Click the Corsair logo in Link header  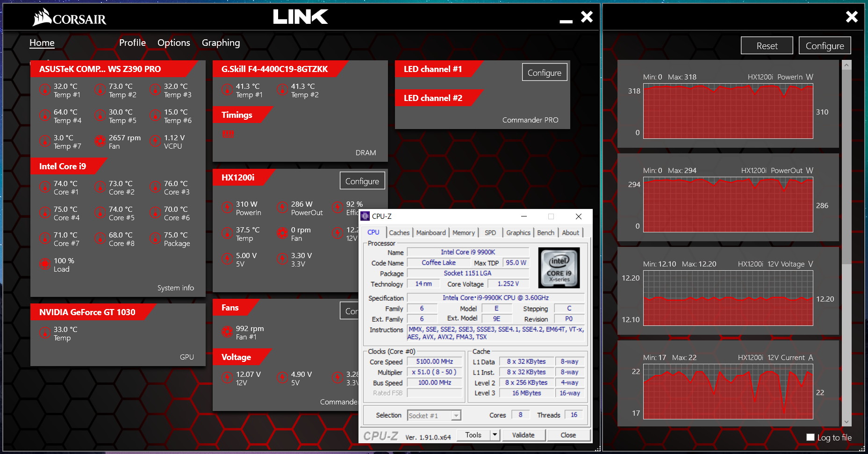tap(69, 18)
